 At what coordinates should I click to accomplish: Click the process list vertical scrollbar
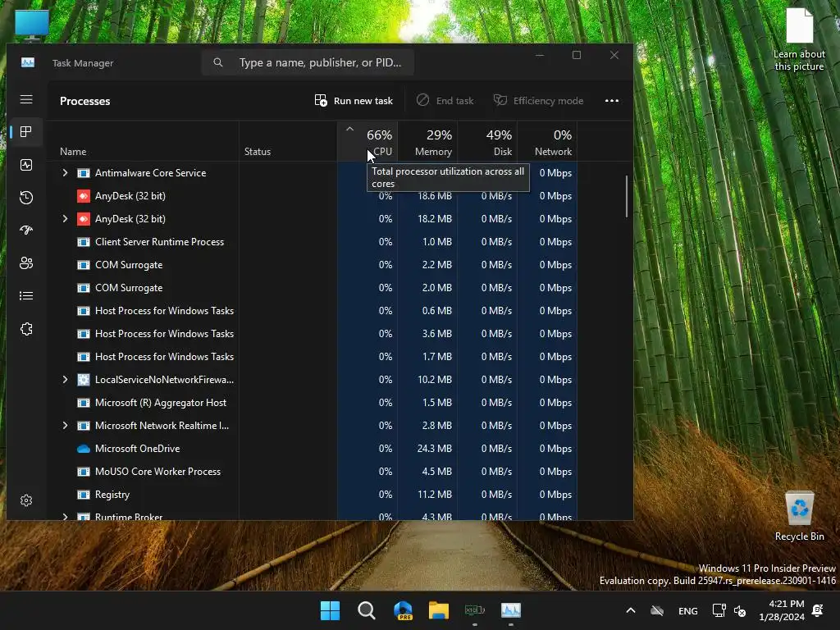coord(626,196)
